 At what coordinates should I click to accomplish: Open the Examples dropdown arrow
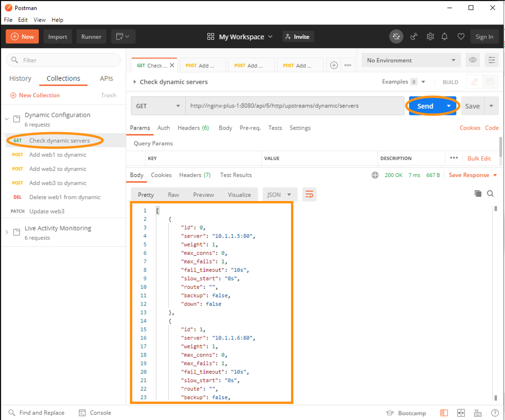(423, 82)
